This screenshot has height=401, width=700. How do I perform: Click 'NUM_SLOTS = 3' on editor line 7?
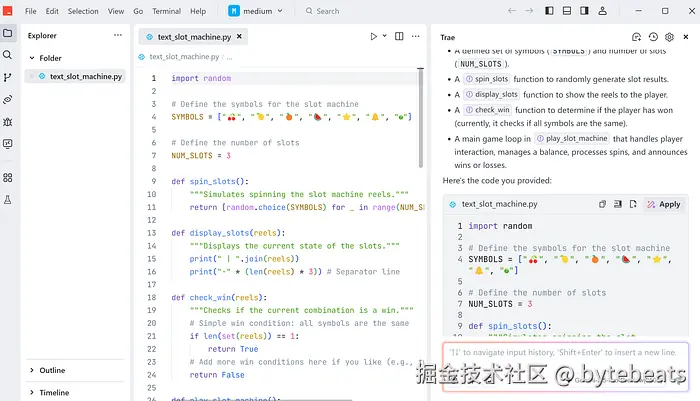pyautogui.click(x=201, y=155)
